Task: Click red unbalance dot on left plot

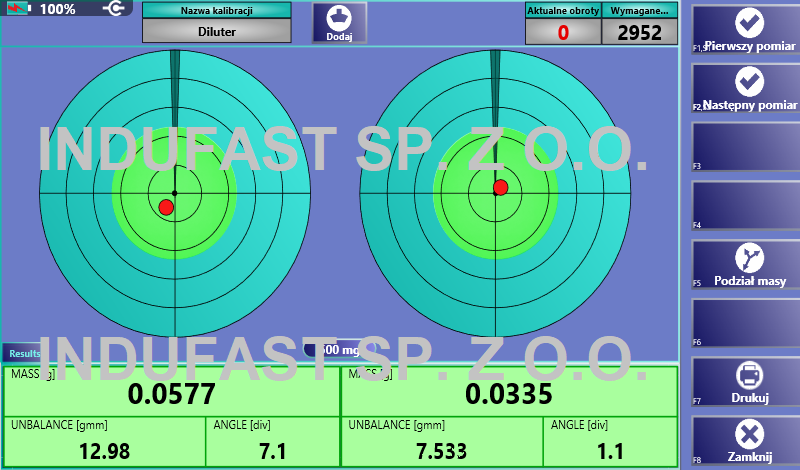Action: click(166, 207)
